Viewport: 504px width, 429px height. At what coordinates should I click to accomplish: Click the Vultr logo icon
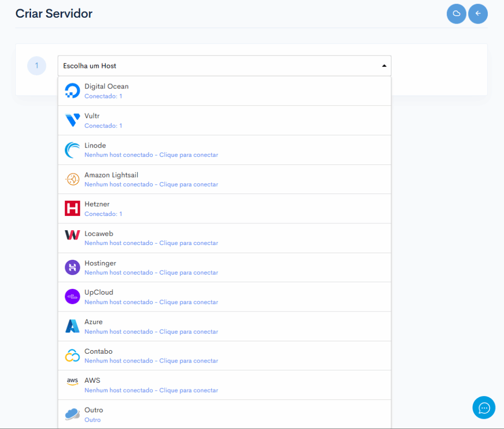pyautogui.click(x=72, y=120)
